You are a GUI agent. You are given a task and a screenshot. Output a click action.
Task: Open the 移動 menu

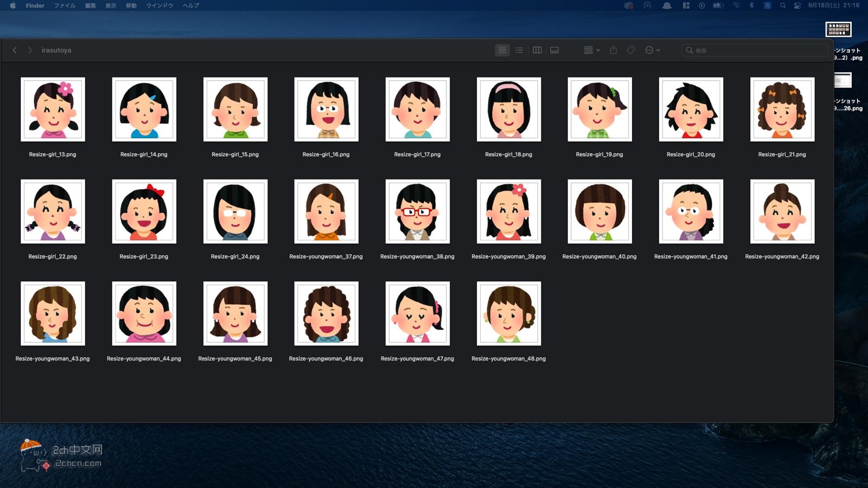click(131, 5)
